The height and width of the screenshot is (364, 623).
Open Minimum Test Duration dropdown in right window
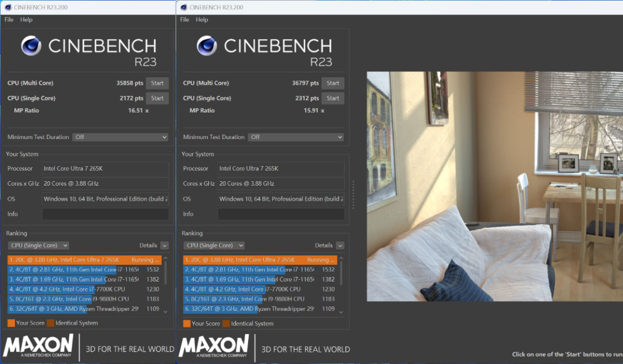pyautogui.click(x=296, y=137)
